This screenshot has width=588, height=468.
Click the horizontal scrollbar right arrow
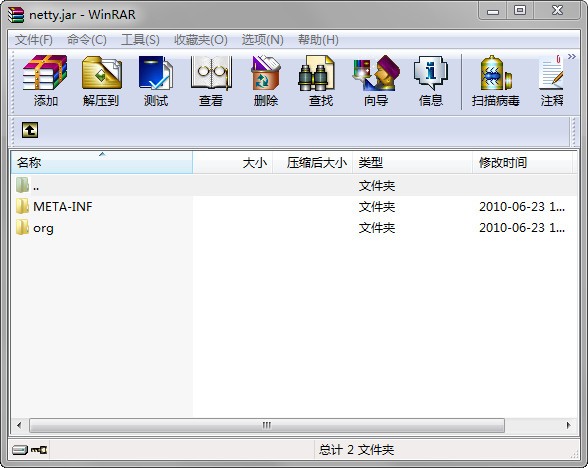(568, 425)
